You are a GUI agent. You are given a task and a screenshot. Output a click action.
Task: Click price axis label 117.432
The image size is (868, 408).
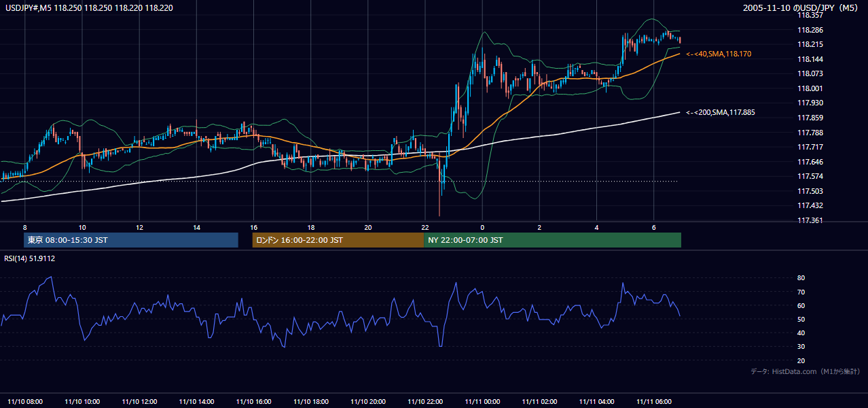pyautogui.click(x=810, y=205)
